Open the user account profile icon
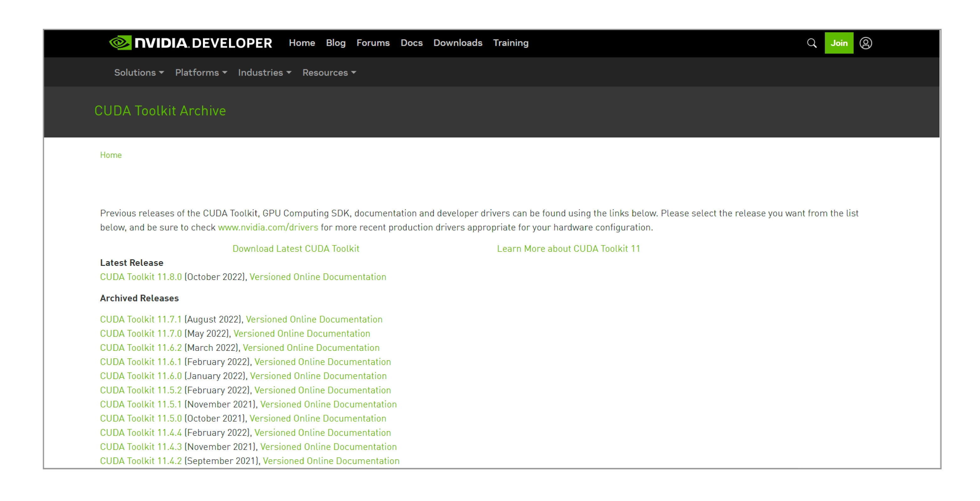The width and height of the screenshot is (980, 501). tap(865, 43)
